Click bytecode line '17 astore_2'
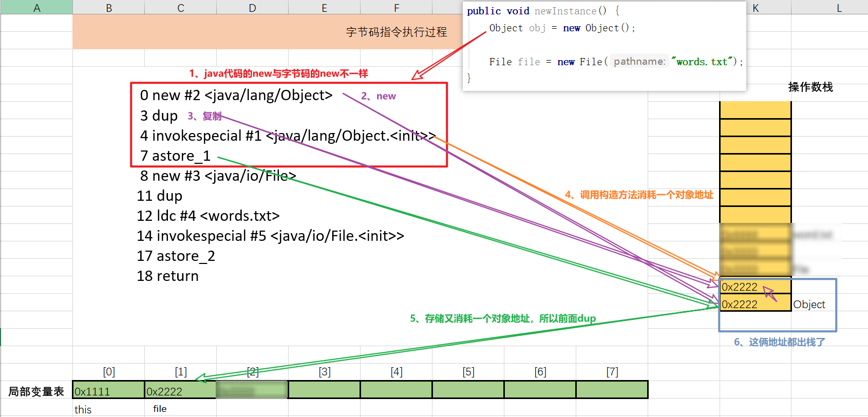The height and width of the screenshot is (417, 868). (x=176, y=256)
